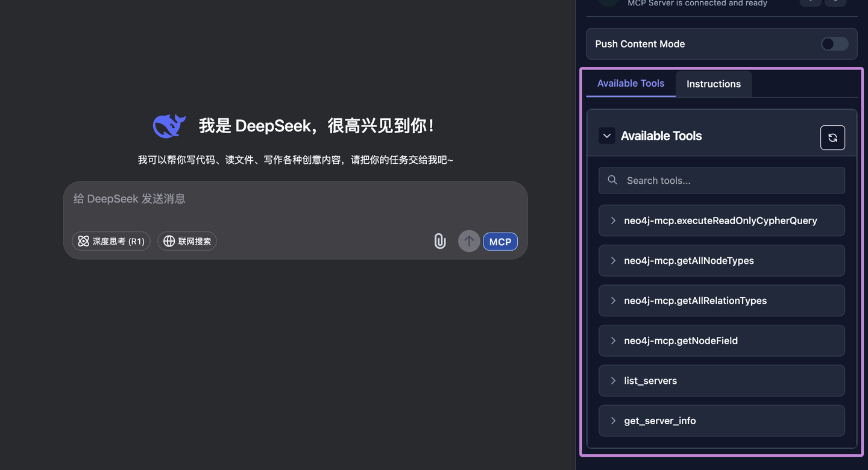Click the send arrow button

(x=469, y=242)
